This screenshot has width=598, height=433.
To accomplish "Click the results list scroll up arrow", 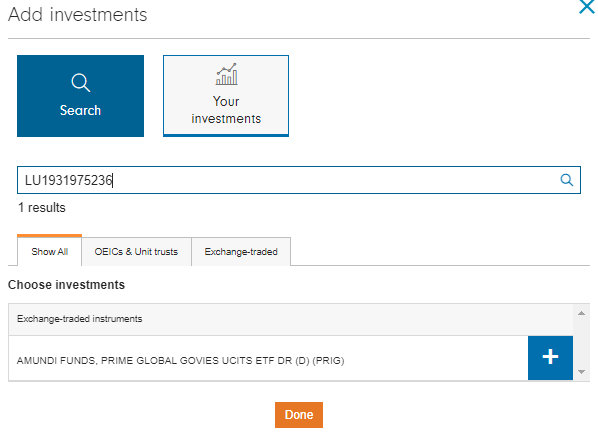I will (581, 313).
